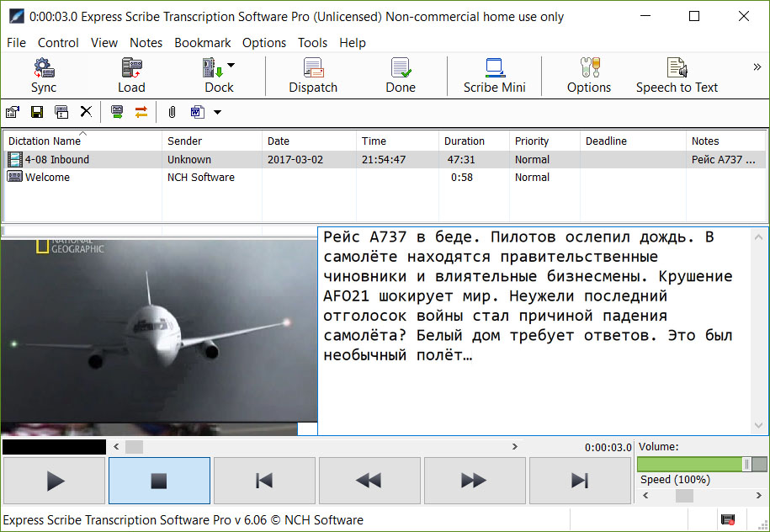This screenshot has width=770, height=532.
Task: Click the status bar recording icon
Action: tap(727, 519)
